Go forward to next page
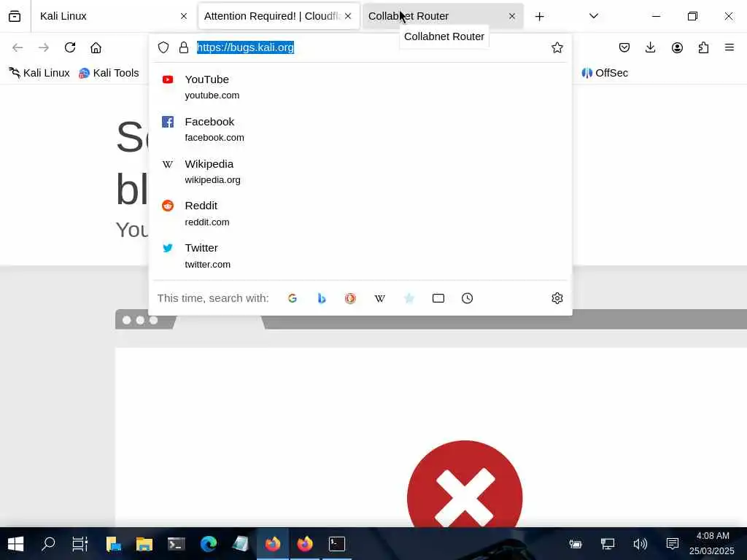 (44, 47)
